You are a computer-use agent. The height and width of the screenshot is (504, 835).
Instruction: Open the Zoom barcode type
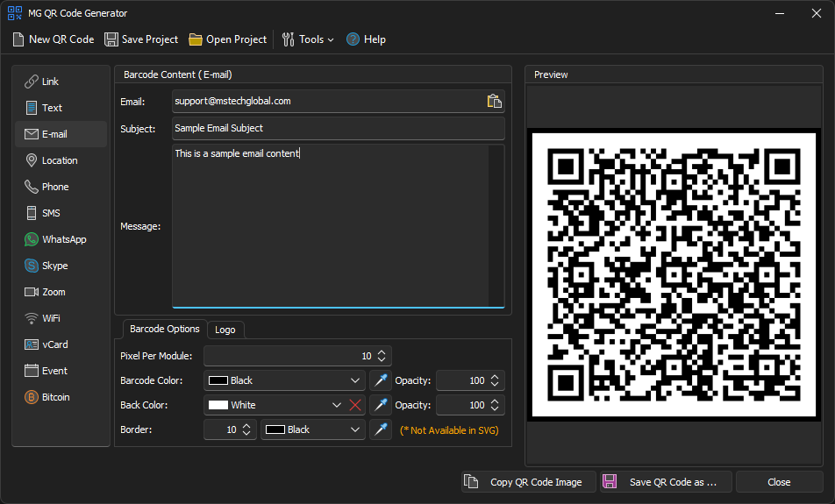61,292
